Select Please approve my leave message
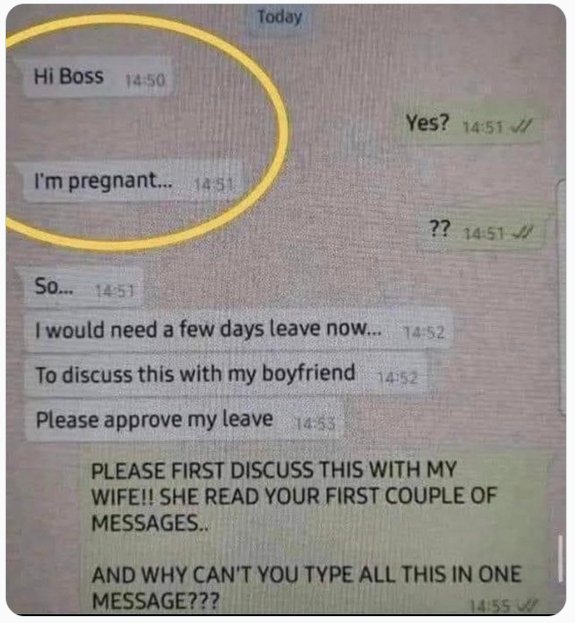575x623 pixels. pos(184,420)
